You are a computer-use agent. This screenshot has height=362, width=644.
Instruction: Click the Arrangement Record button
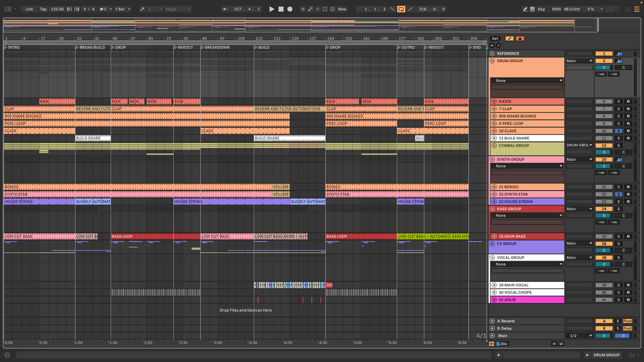[290, 9]
